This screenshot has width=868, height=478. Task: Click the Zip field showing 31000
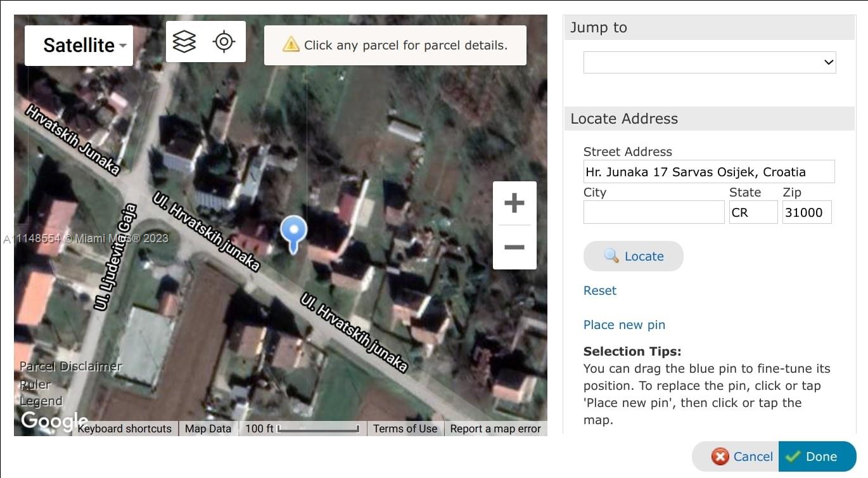pos(807,212)
